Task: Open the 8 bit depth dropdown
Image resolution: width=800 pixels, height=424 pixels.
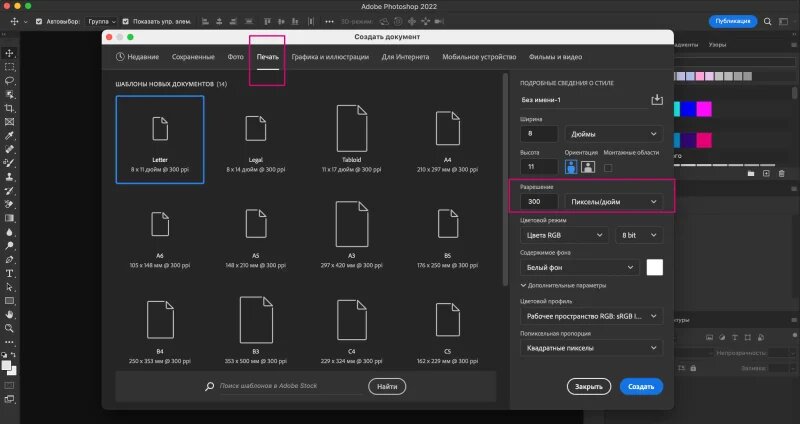Action: (639, 235)
